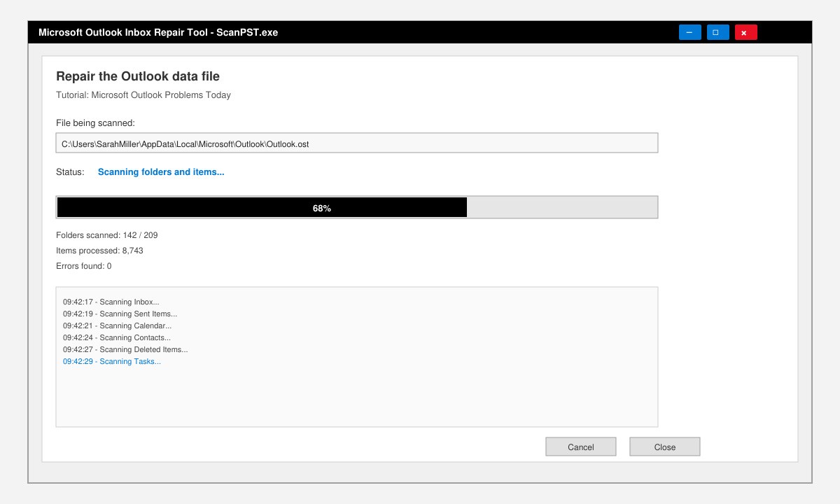
Task: Cancel the scan with the Cancel button
Action: [581, 447]
